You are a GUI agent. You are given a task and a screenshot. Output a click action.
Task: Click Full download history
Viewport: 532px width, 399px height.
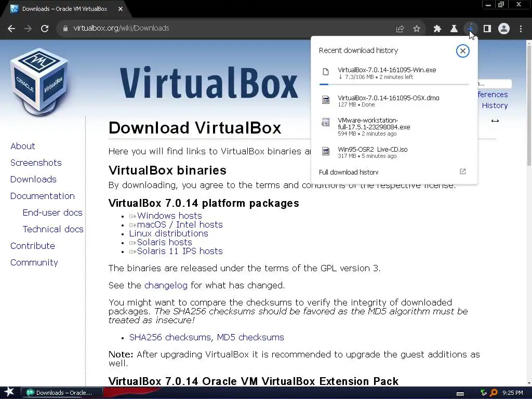[349, 172]
